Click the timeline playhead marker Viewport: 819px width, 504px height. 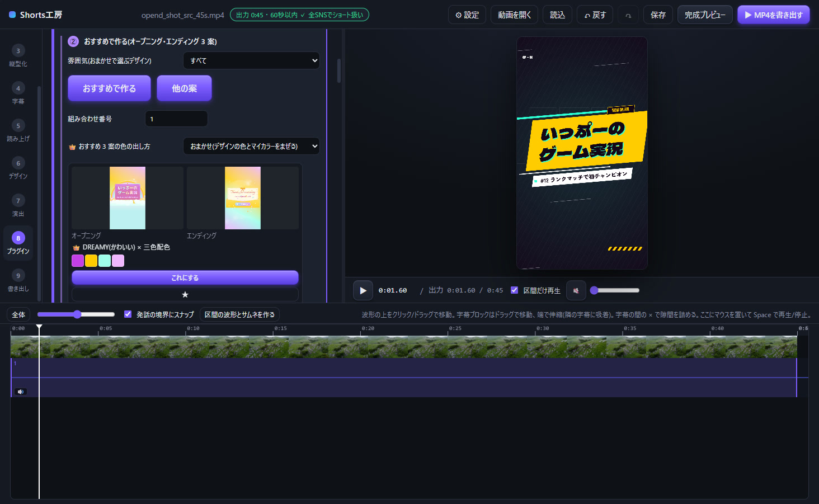tap(39, 327)
